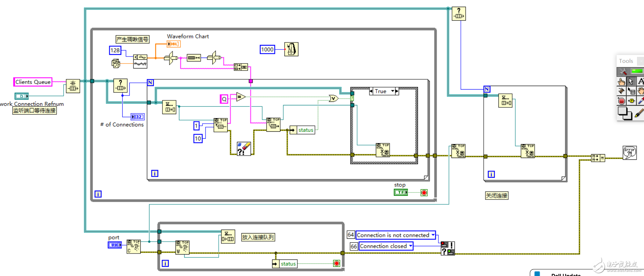Click the TCP Wait On Listener node
The image size is (644, 276).
pos(182,247)
